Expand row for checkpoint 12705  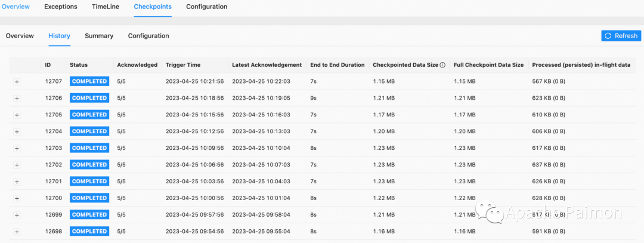(17, 115)
